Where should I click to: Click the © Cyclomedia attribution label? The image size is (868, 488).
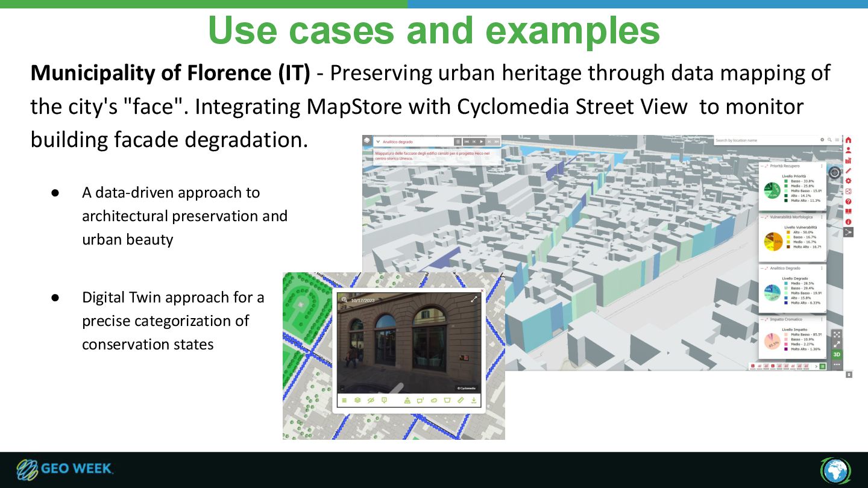click(466, 388)
